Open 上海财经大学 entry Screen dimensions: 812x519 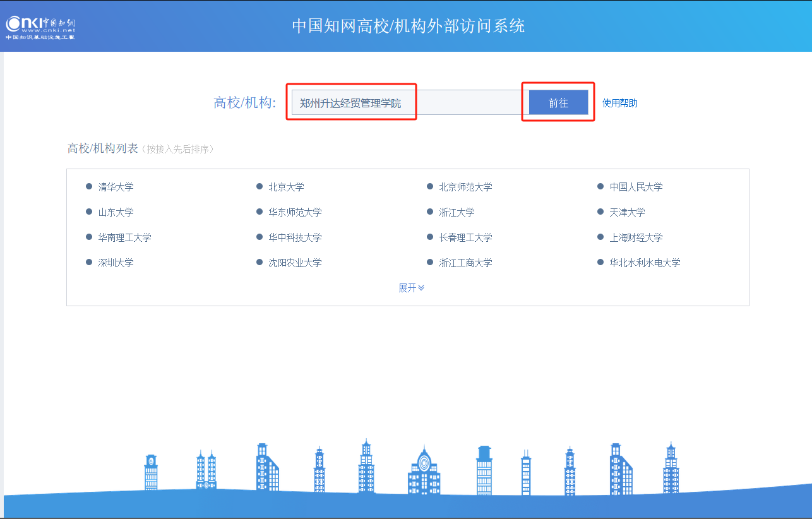click(x=636, y=237)
